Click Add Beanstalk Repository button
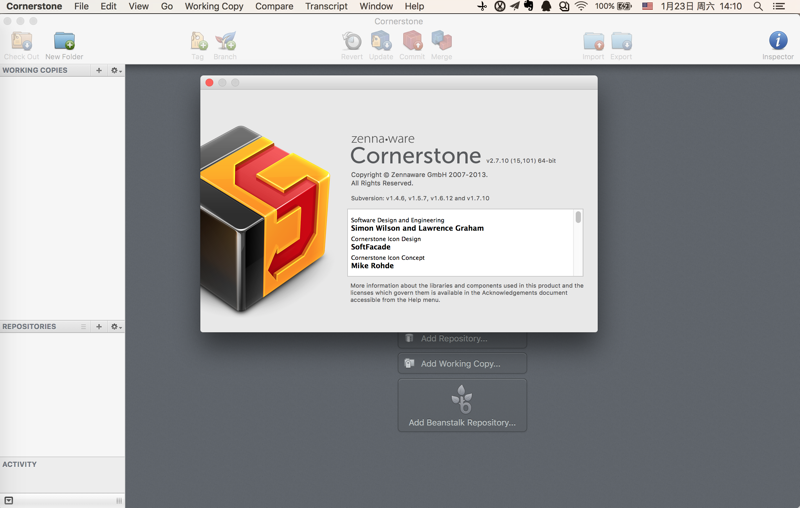The height and width of the screenshot is (508, 800). (462, 405)
